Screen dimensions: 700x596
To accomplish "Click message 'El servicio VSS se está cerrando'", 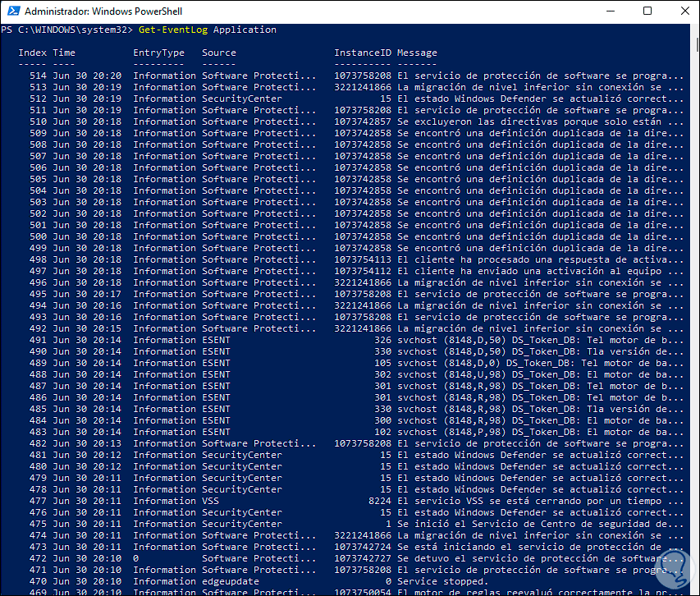I will [540, 501].
